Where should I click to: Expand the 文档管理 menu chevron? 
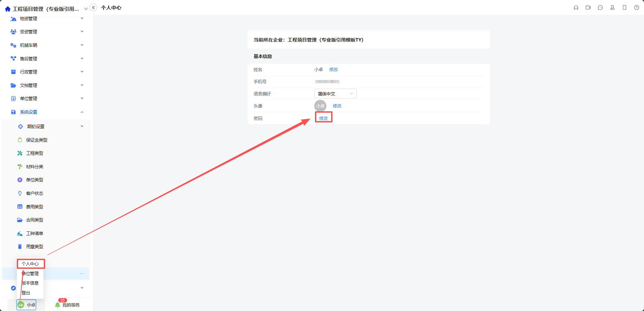82,85
